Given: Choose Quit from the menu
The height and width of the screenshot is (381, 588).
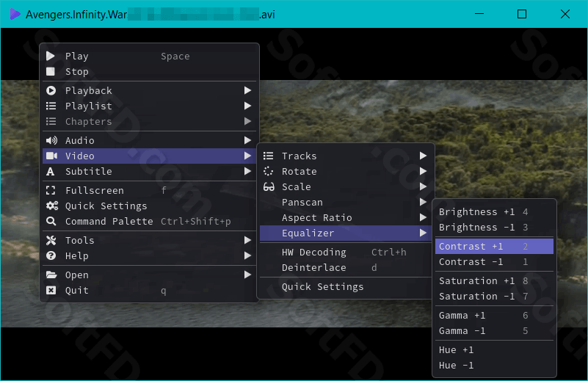Looking at the screenshot, I should 149,290.
